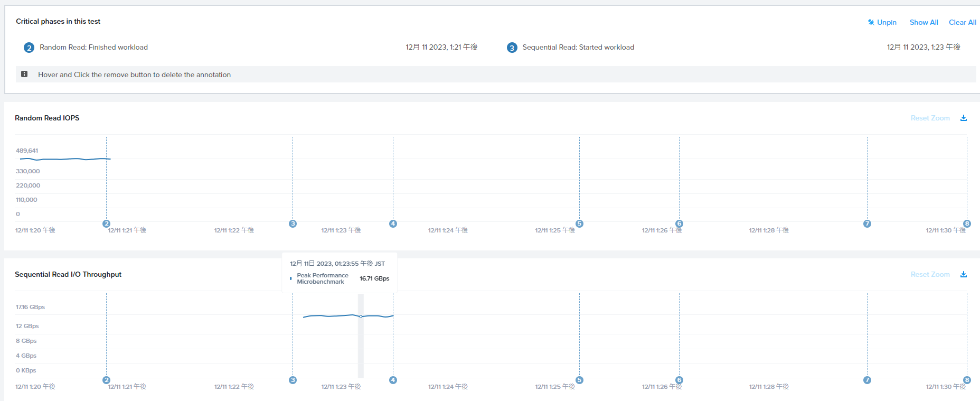Click marker 3 on the Sequential Read Throughput chart
Image resolution: width=980 pixels, height=401 pixels.
(293, 380)
